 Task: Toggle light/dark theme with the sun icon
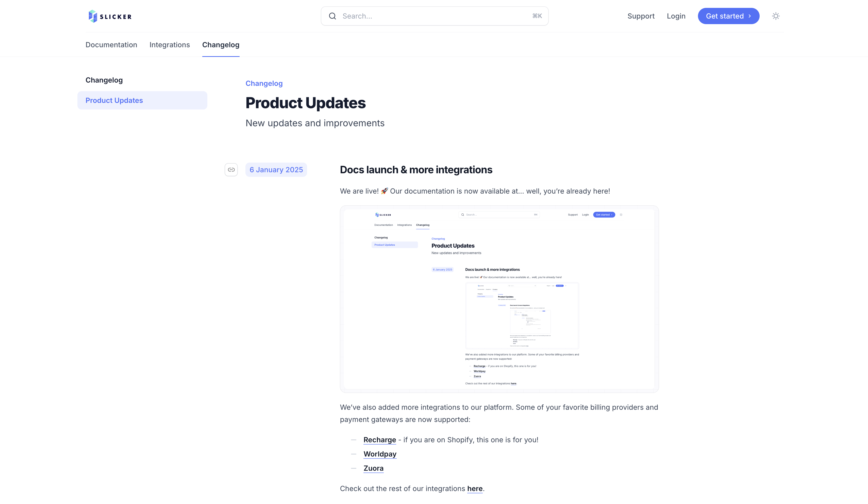pos(775,16)
